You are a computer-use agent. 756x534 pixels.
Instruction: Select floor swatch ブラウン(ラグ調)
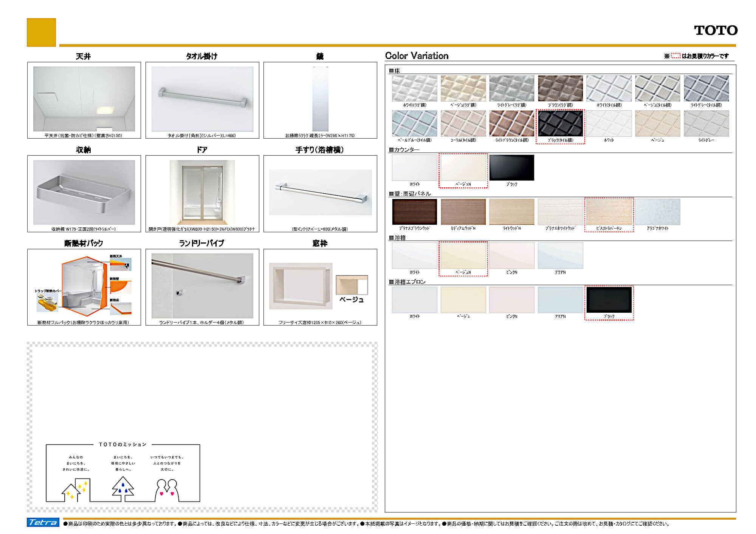561,88
